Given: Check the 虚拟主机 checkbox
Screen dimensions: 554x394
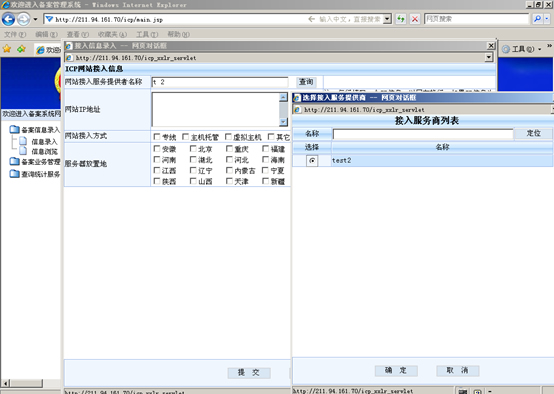Looking at the screenshot, I should 229,137.
